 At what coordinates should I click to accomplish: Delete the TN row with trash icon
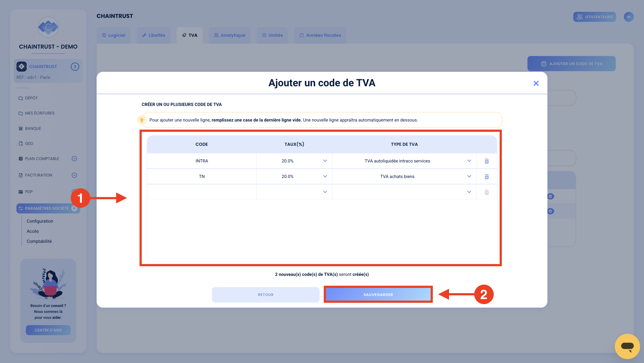click(487, 177)
